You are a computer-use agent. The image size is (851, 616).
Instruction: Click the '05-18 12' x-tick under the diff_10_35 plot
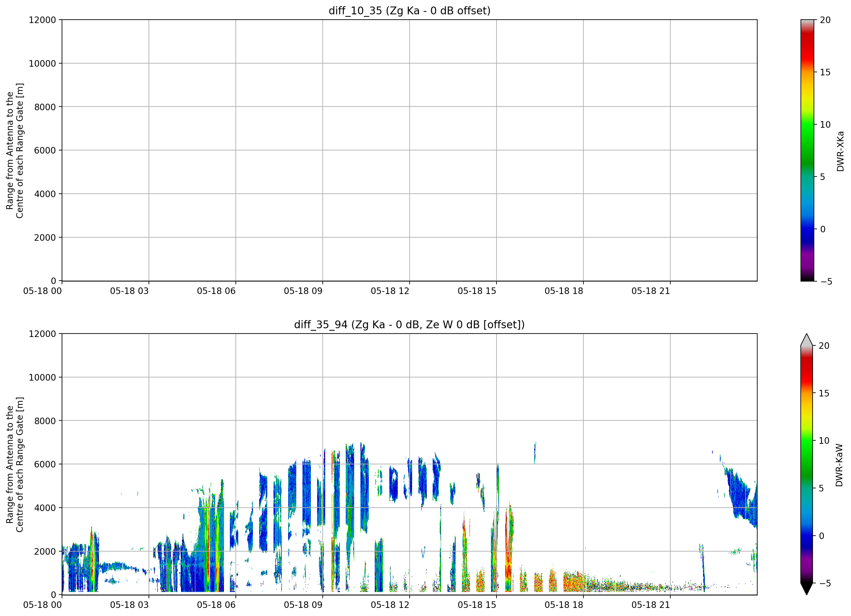(x=390, y=291)
